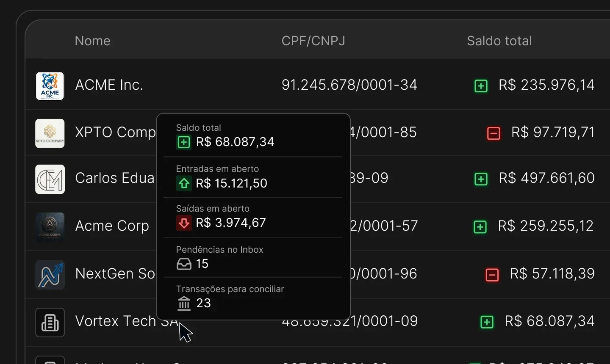
Task: Click the Vortex Tech building icon
Action: [x=50, y=323]
